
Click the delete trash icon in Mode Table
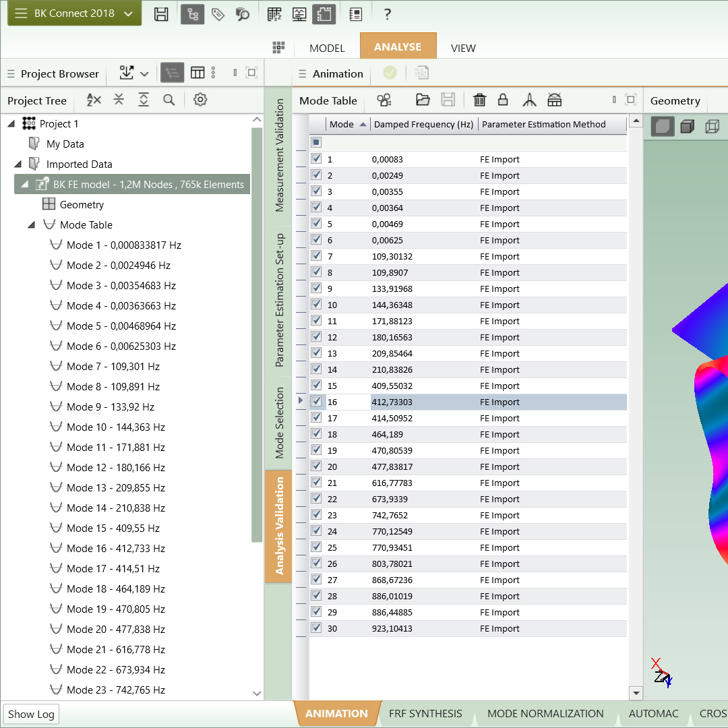(x=479, y=100)
